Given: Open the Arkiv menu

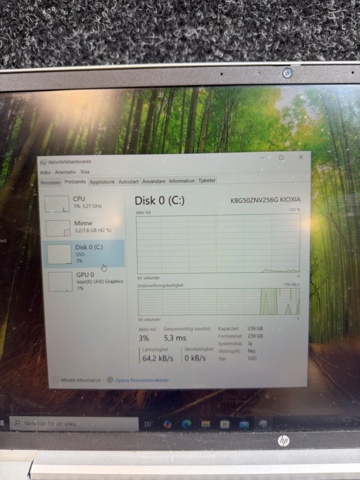Looking at the screenshot, I should click(45, 172).
